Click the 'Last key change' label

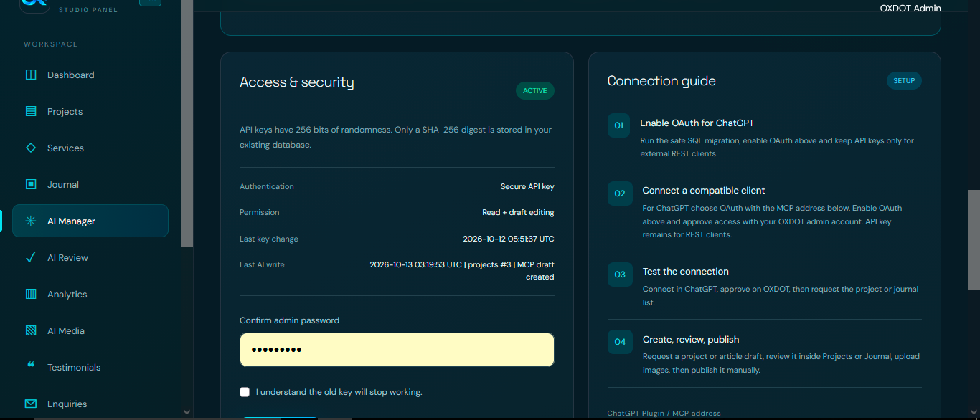pyautogui.click(x=269, y=239)
